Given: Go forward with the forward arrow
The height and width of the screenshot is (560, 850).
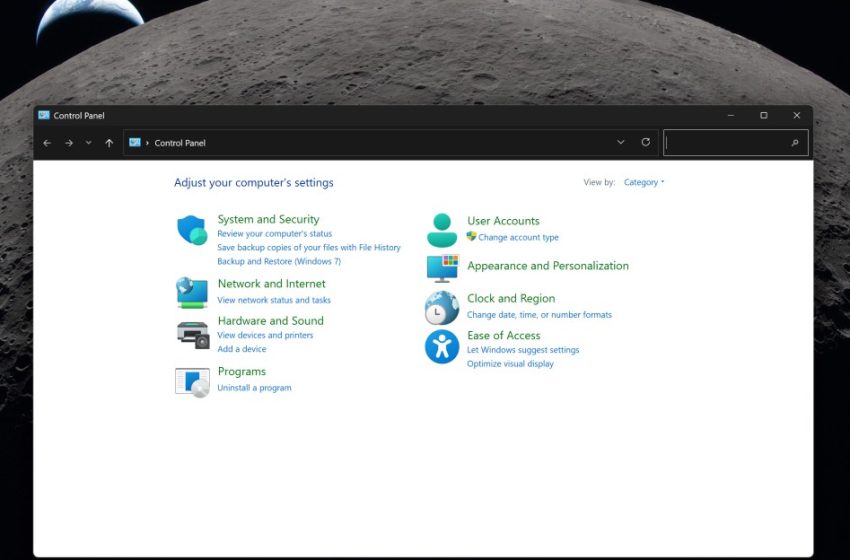Looking at the screenshot, I should click(x=69, y=143).
